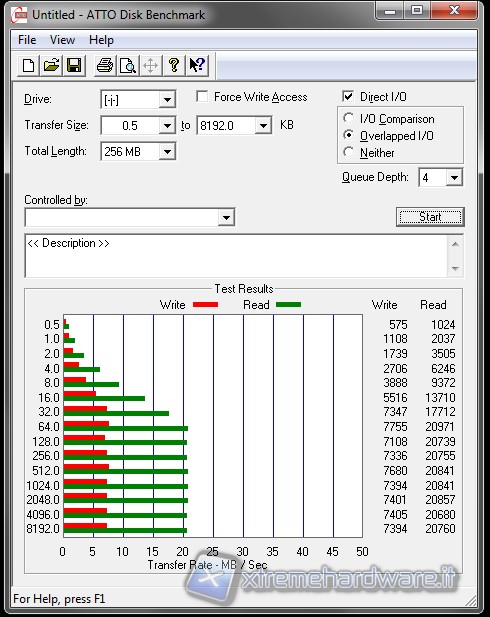The width and height of the screenshot is (490, 617).
Task: Open the File menu
Action: pos(27,40)
